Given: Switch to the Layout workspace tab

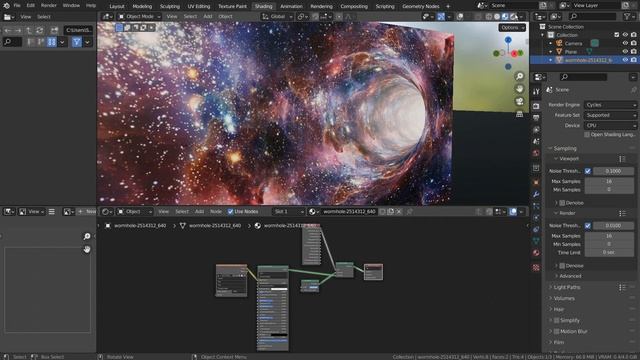Looking at the screenshot, I should (x=117, y=6).
